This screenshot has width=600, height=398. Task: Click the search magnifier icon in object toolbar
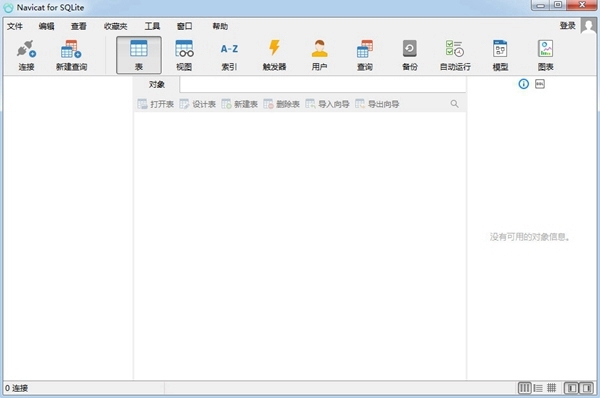454,104
